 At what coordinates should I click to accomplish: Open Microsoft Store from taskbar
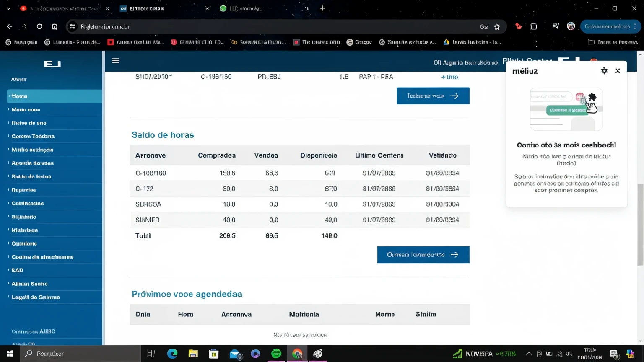point(214,354)
